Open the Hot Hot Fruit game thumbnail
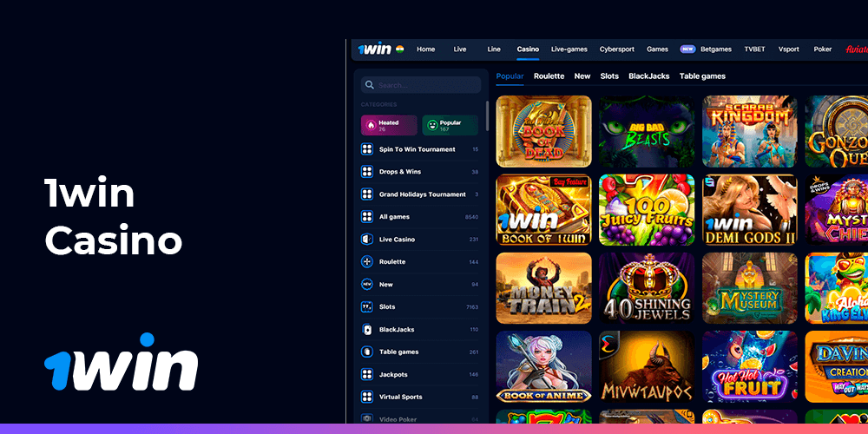The height and width of the screenshot is (434, 868). coord(750,367)
